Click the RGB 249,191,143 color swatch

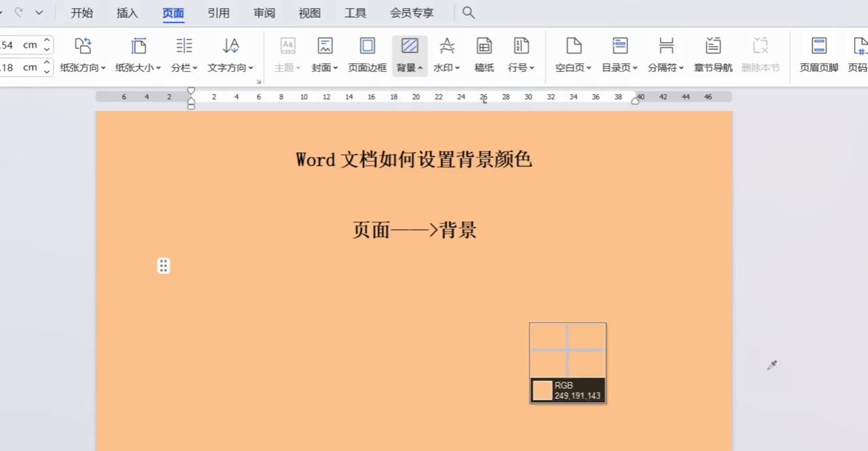click(x=542, y=391)
